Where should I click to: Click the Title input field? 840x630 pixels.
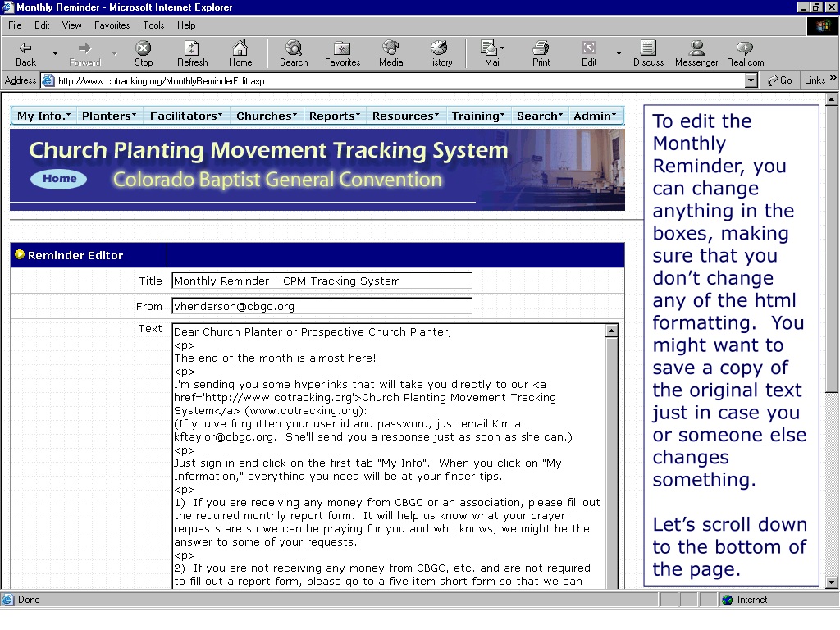click(x=322, y=281)
